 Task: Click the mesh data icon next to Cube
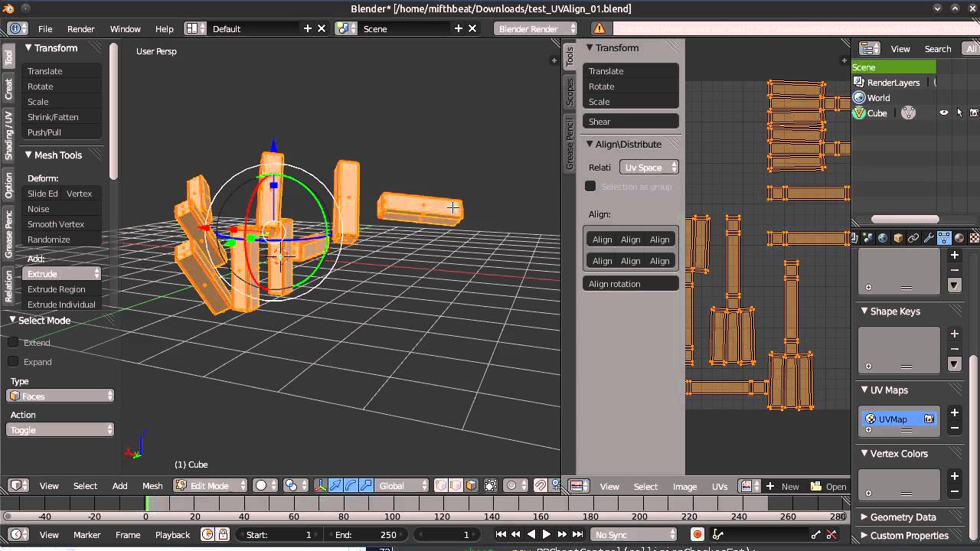pyautogui.click(x=909, y=112)
